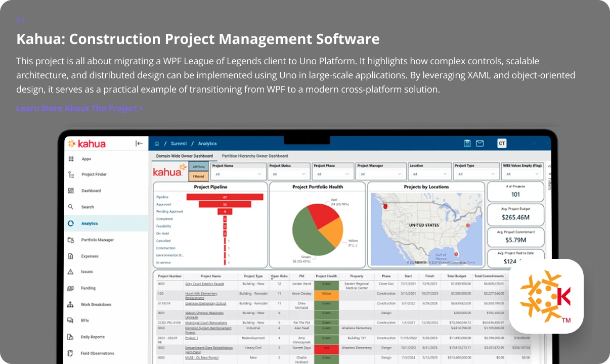Sort by the Open Risks column header
610x364 pixels.
279,276
